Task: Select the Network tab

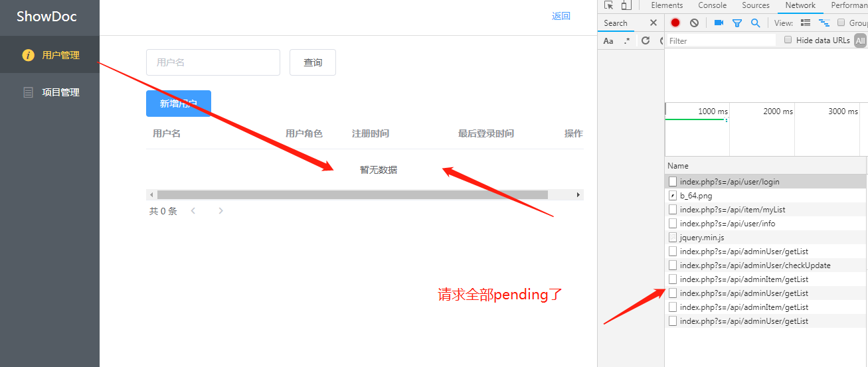Action: [800, 5]
